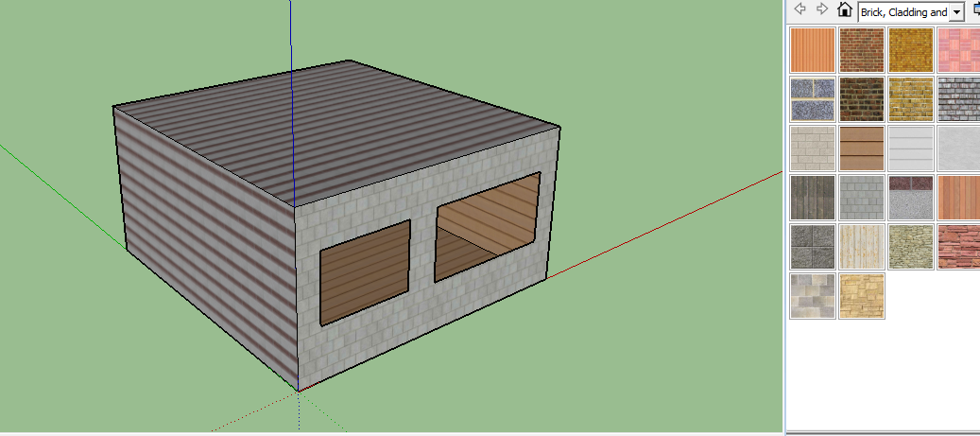Click inside the right window opening
The height and width of the screenshot is (436, 980).
tap(488, 226)
